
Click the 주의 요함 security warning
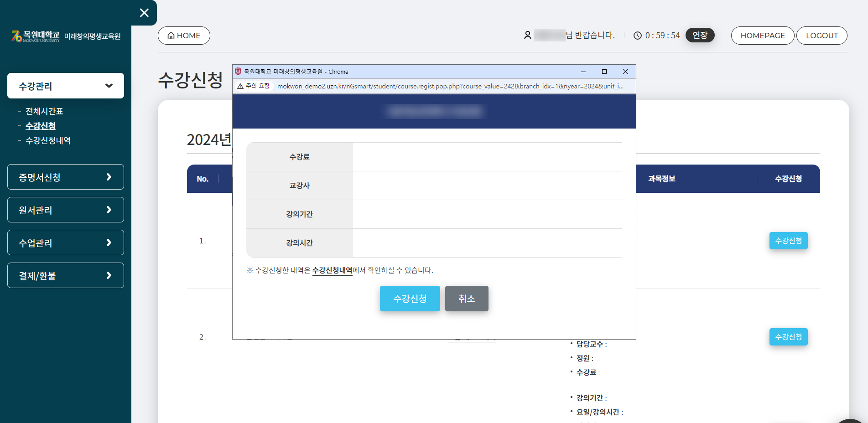point(254,86)
